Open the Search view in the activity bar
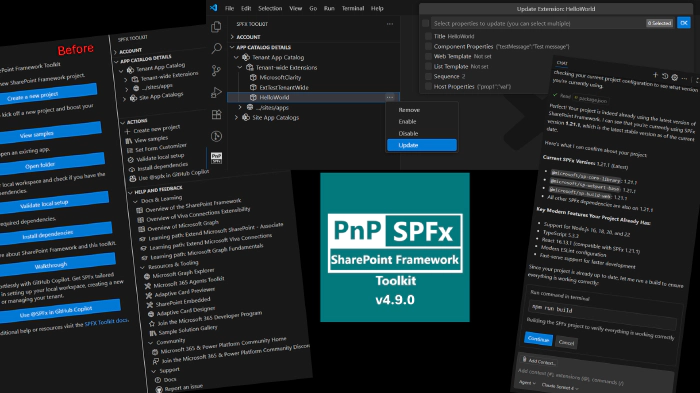 click(x=217, y=48)
